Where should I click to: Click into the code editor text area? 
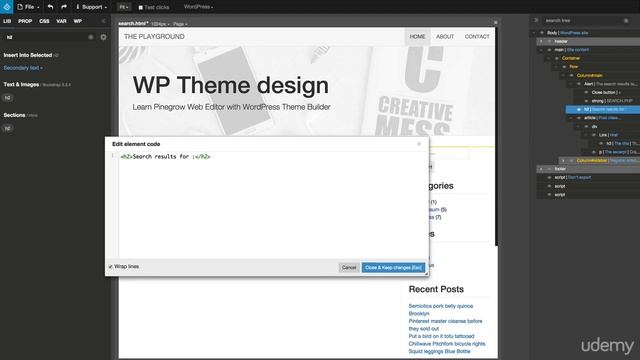[273, 205]
